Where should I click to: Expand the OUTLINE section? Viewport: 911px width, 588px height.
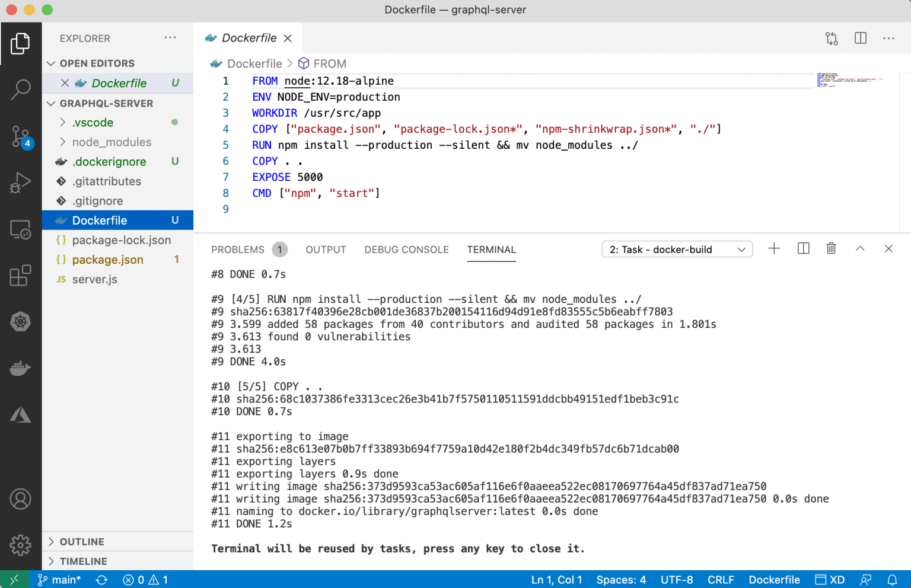coord(82,542)
